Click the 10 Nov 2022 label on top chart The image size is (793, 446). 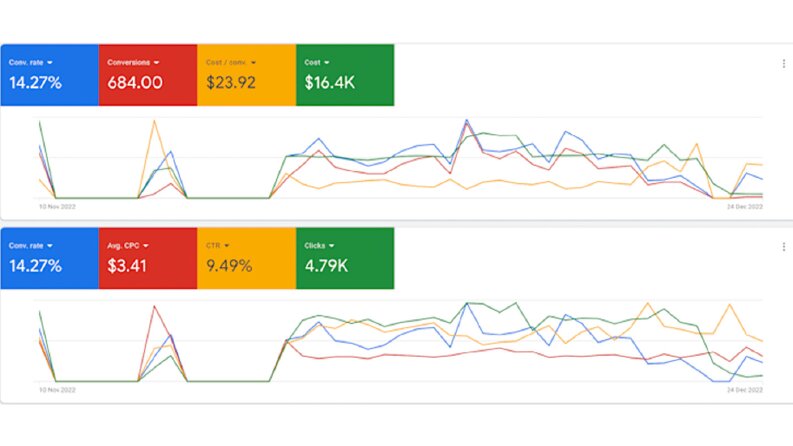point(57,207)
